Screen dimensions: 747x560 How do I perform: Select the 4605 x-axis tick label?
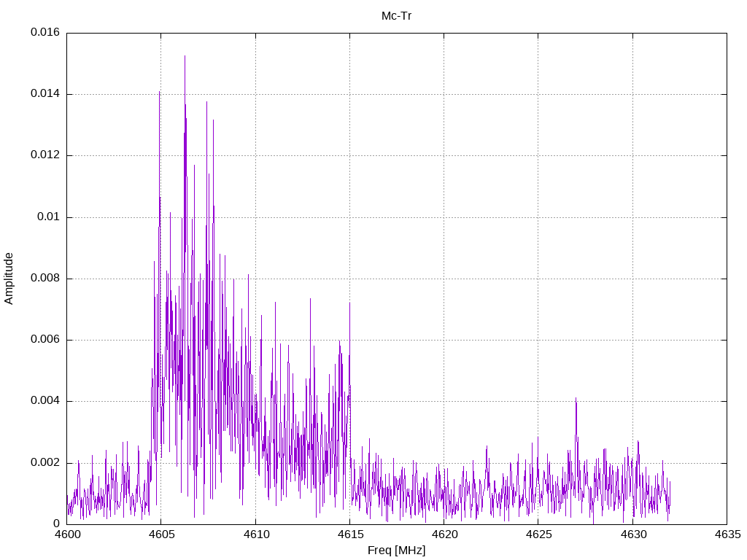160,535
